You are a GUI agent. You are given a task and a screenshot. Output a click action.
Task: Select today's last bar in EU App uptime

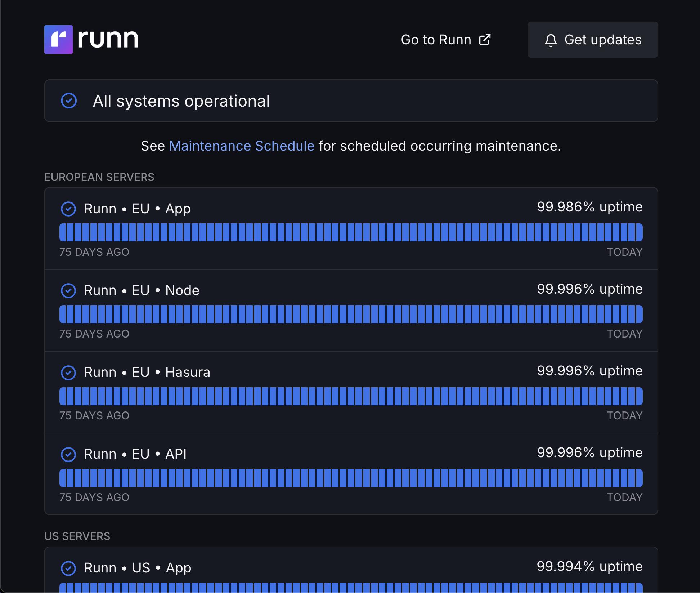coord(639,232)
